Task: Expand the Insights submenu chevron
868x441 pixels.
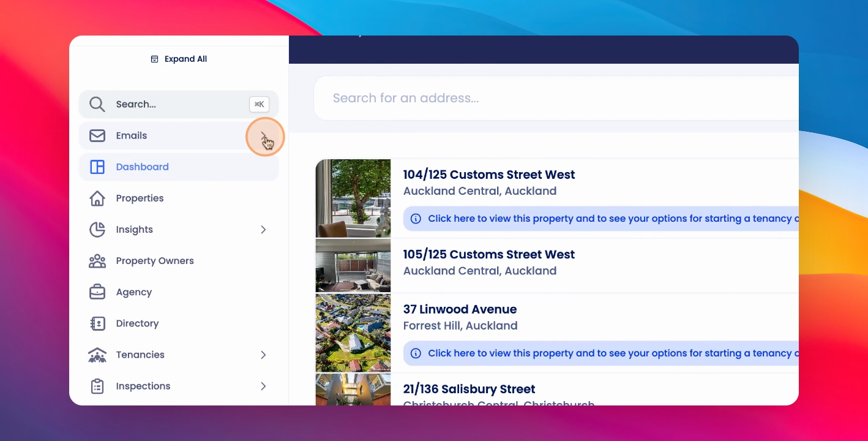Action: pyautogui.click(x=264, y=230)
